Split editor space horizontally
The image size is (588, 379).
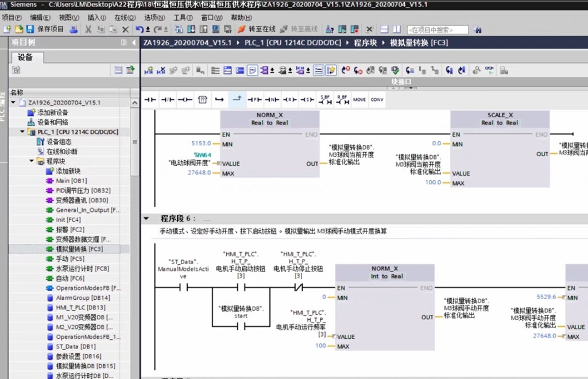click(384, 29)
